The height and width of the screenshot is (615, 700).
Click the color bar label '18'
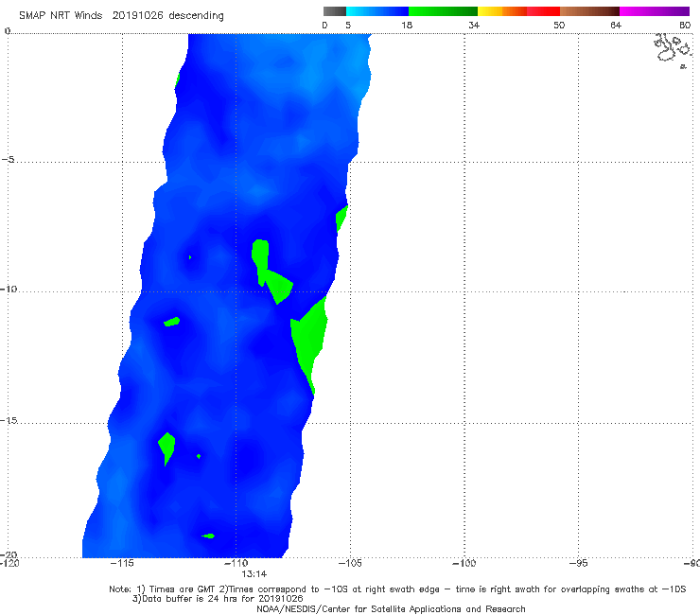pyautogui.click(x=407, y=26)
